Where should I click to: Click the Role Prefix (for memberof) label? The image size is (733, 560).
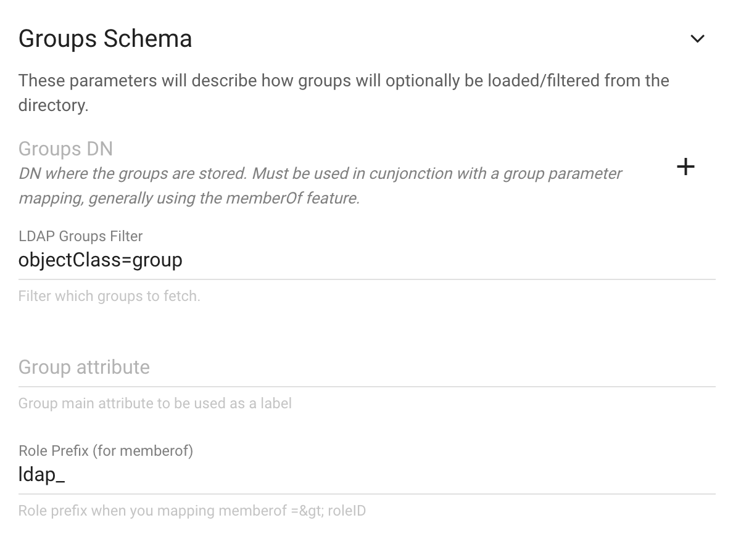106,451
